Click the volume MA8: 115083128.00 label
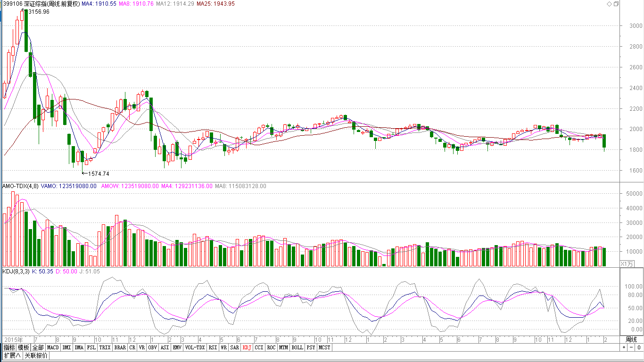The image size is (644, 362). [x=240, y=186]
